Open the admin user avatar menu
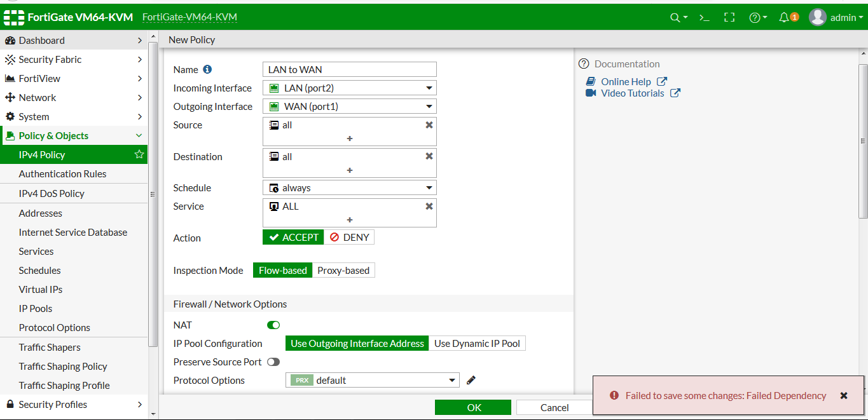This screenshot has height=420, width=868. pos(836,17)
